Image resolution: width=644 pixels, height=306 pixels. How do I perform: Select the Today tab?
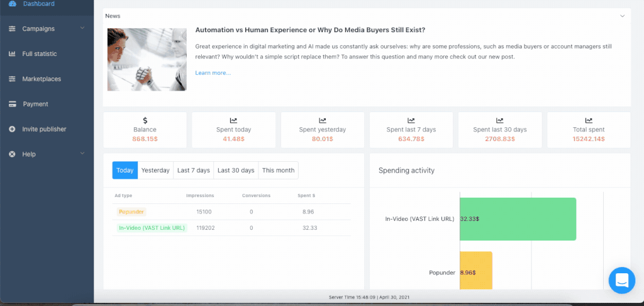(125, 170)
